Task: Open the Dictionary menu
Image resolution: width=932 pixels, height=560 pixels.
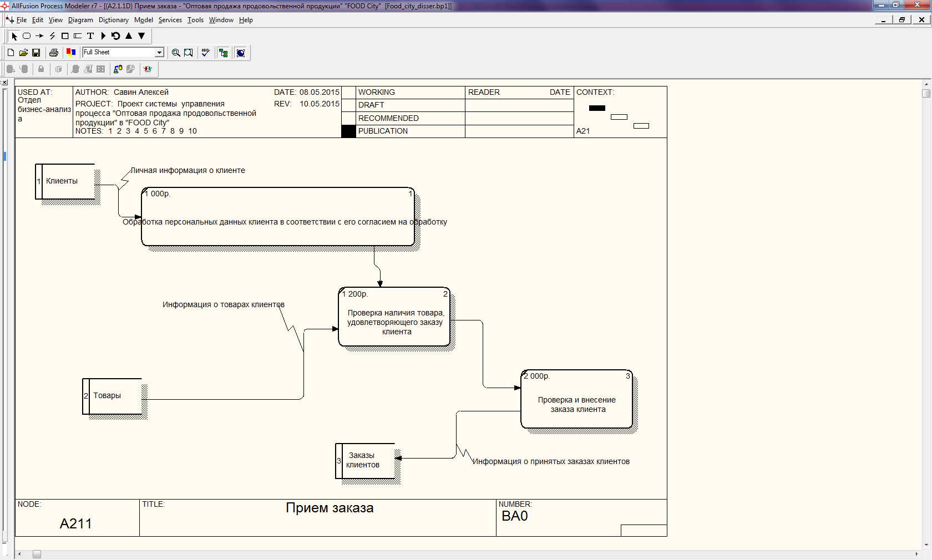Action: click(x=113, y=20)
